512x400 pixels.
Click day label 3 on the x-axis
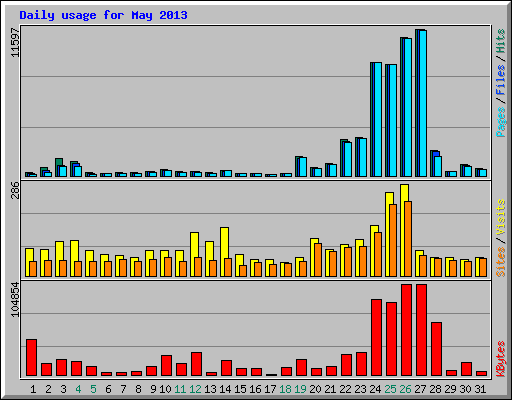(63, 389)
